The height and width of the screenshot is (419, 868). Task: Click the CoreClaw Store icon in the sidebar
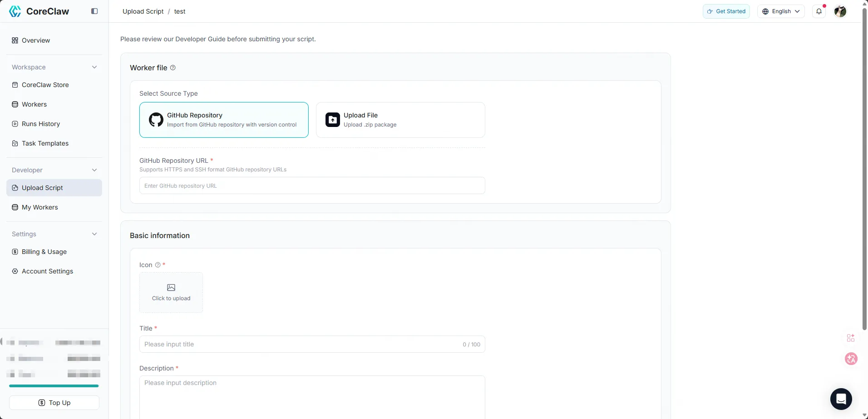pyautogui.click(x=15, y=85)
